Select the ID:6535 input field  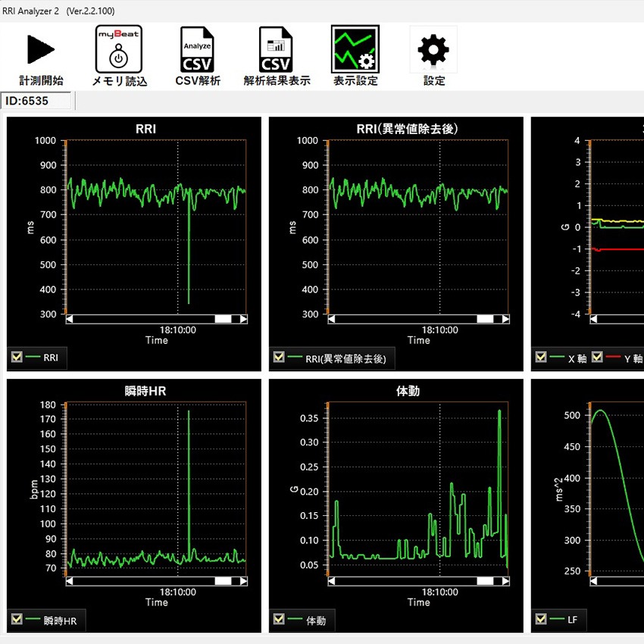click(36, 100)
